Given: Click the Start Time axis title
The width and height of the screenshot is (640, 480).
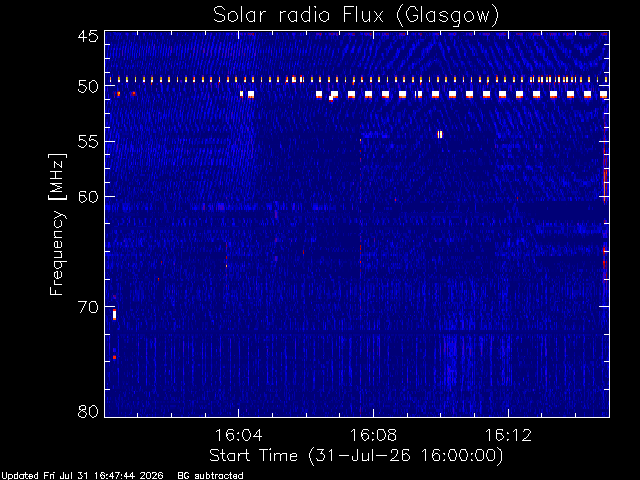Looking at the screenshot, I should pos(356,456).
